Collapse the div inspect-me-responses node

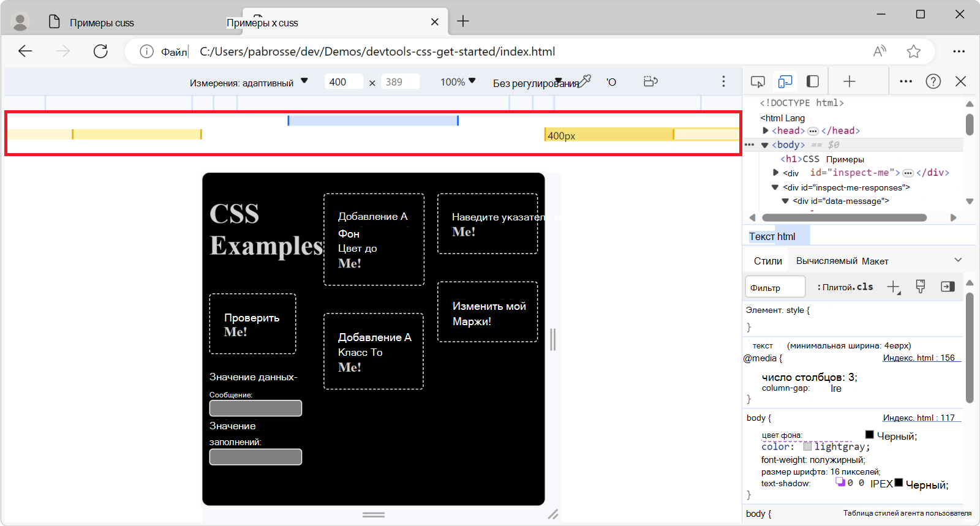(775, 187)
